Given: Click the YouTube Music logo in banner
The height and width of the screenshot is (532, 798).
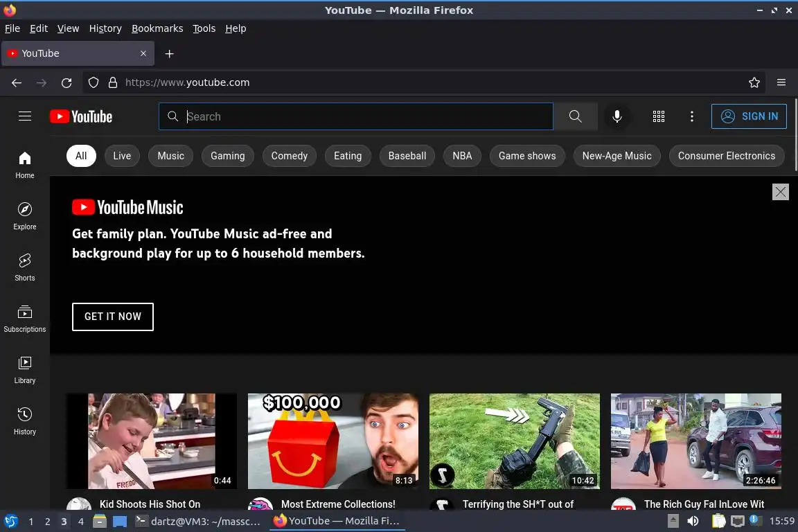Looking at the screenshot, I should point(127,207).
